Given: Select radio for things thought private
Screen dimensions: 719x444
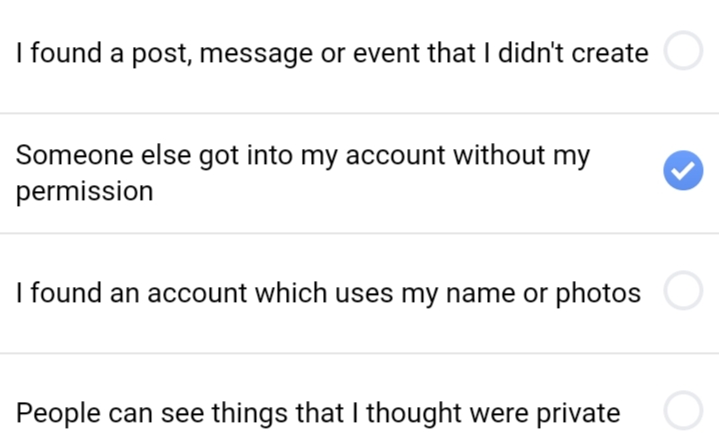Looking at the screenshot, I should 683,411.
